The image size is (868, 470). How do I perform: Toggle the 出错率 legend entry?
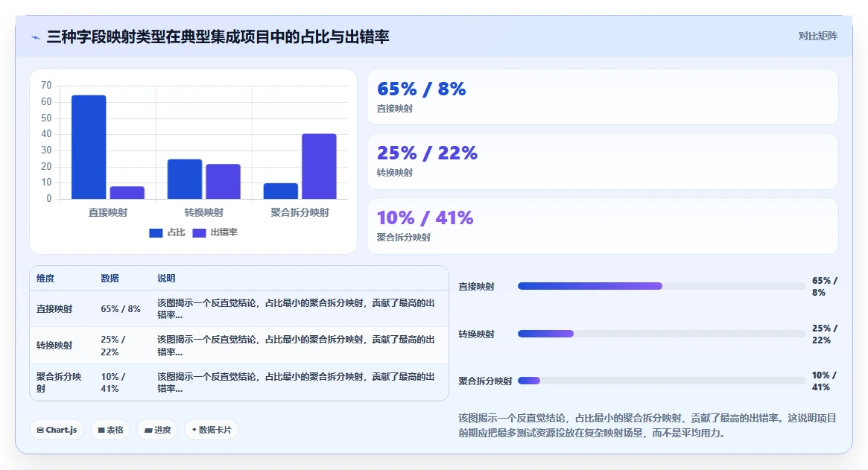coord(215,232)
